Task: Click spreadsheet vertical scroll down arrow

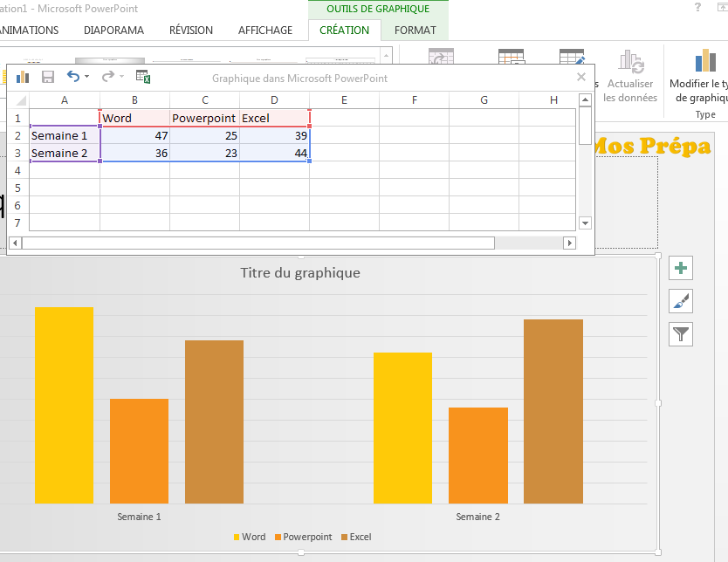Action: coord(586,223)
